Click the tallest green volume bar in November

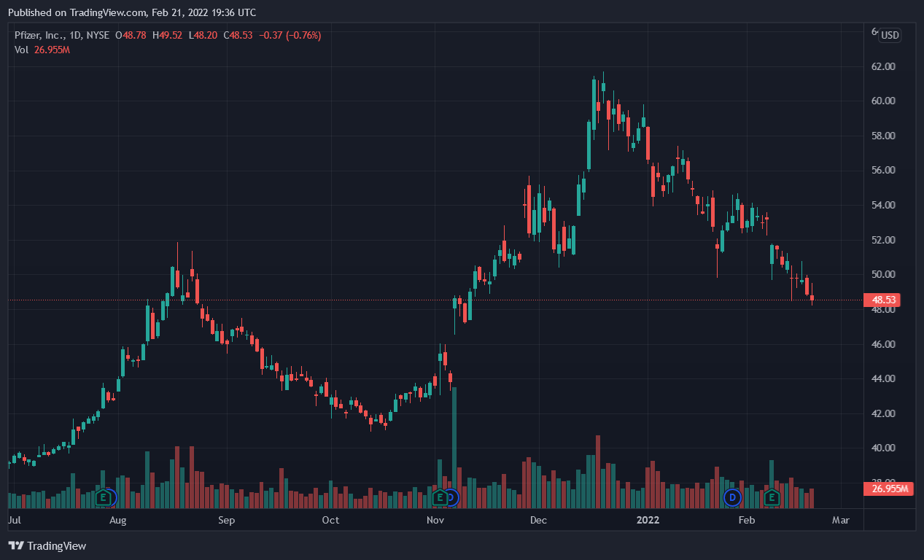click(454, 446)
